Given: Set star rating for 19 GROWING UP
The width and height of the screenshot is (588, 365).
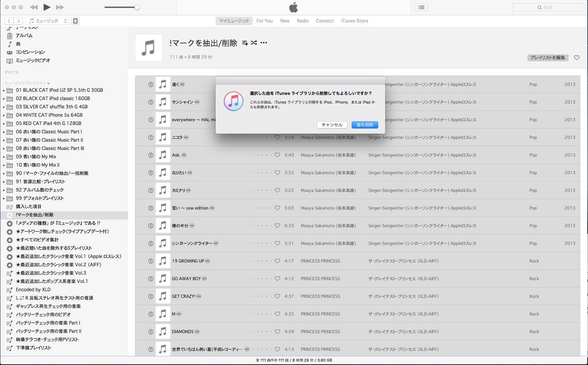Looking at the screenshot, I should (262, 261).
